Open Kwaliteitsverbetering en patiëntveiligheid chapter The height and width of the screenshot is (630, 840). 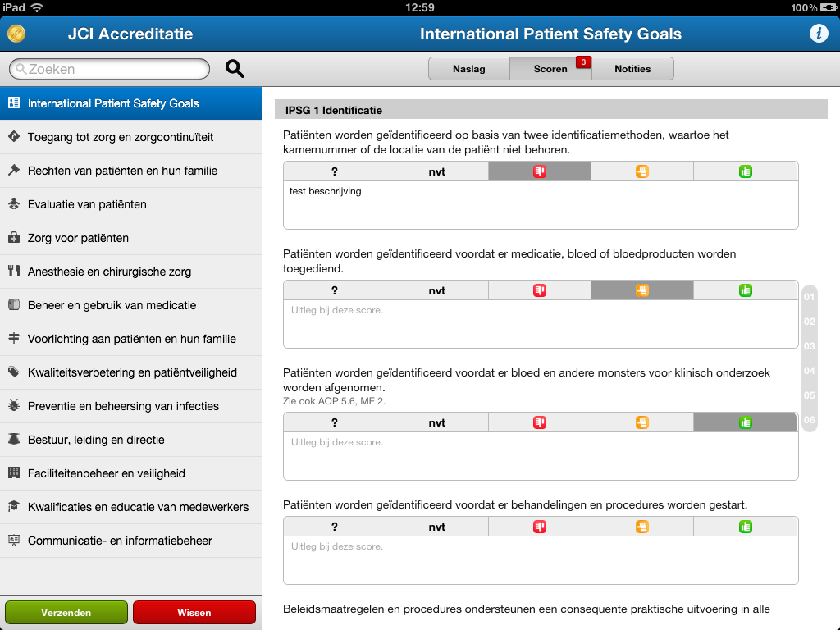tap(131, 372)
